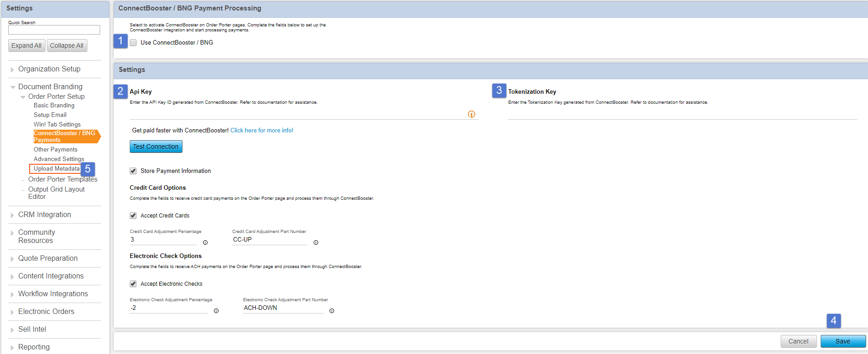Open Win! Tab Settings page
The width and height of the screenshot is (868, 354).
click(57, 125)
